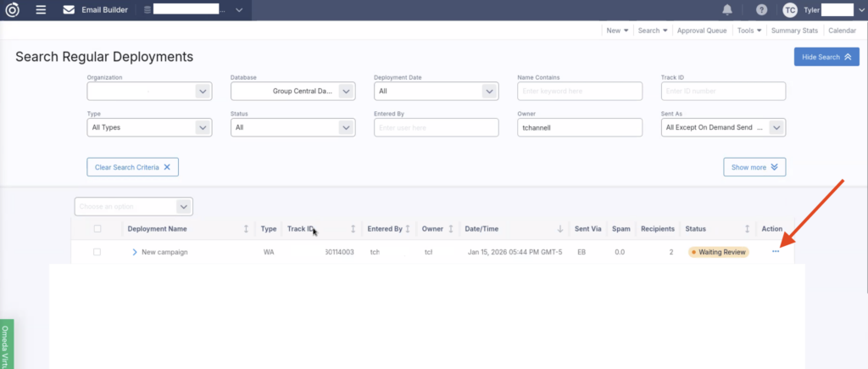Click the Show more button
This screenshot has width=868, height=369.
coord(754,167)
